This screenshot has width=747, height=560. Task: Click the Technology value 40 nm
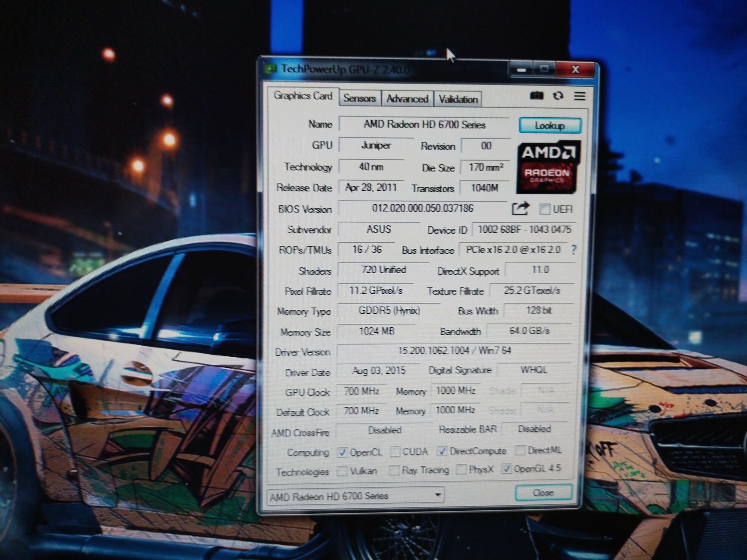click(371, 167)
